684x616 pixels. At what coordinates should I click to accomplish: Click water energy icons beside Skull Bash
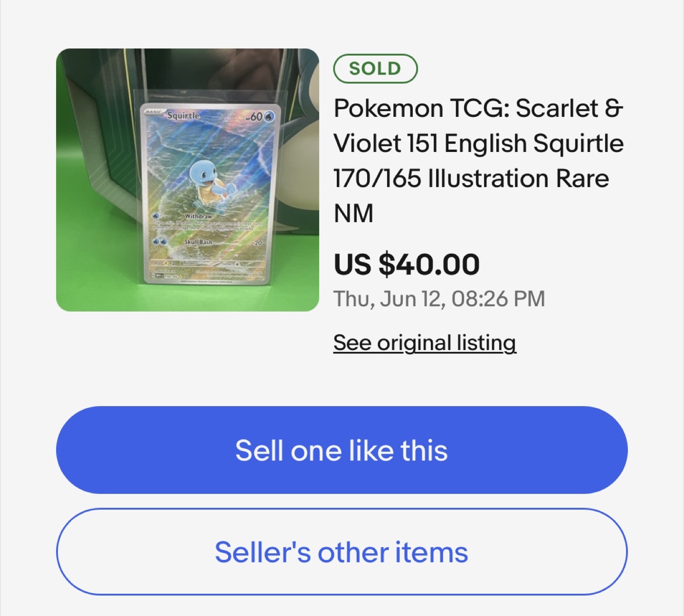pyautogui.click(x=159, y=242)
